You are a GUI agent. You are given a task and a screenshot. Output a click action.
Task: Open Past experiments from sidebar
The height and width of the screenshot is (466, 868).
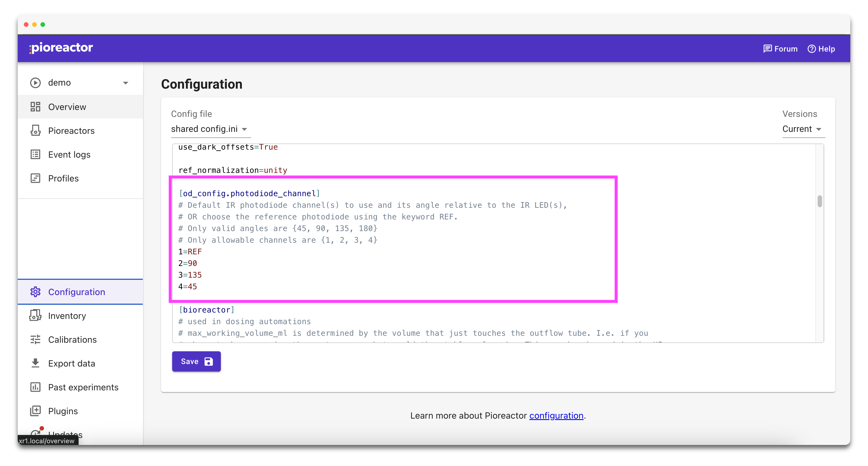tap(83, 387)
